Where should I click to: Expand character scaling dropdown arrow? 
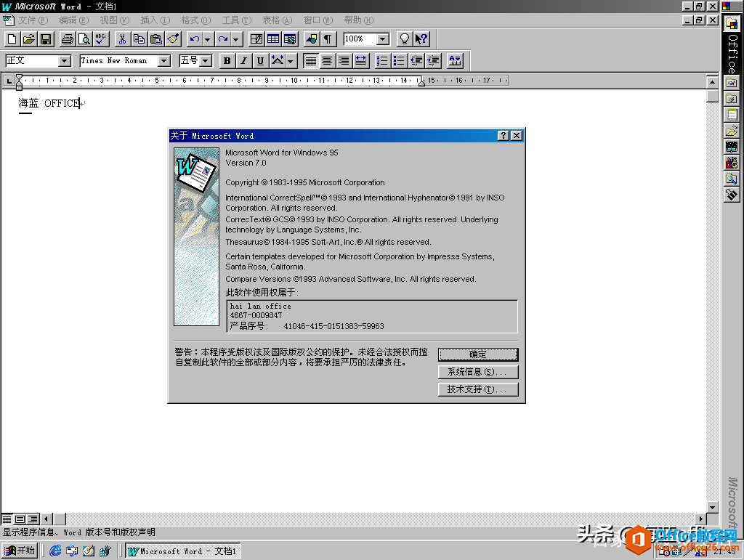click(x=291, y=61)
